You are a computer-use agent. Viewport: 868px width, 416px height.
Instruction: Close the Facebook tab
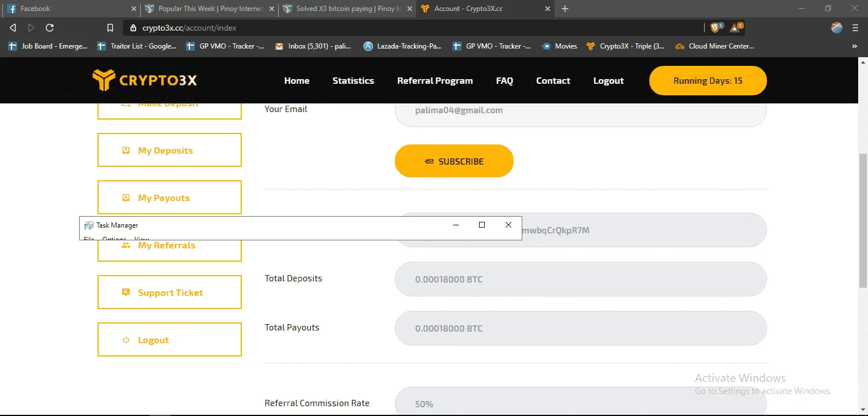133,9
